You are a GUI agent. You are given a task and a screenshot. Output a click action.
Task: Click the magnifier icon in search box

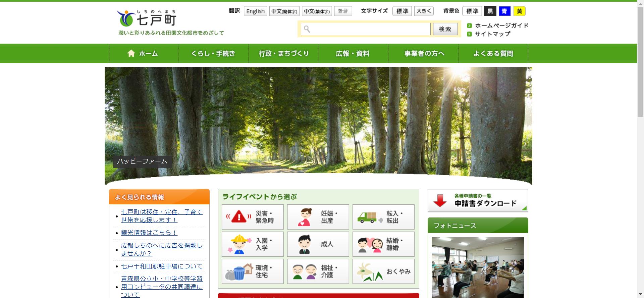pyautogui.click(x=307, y=29)
